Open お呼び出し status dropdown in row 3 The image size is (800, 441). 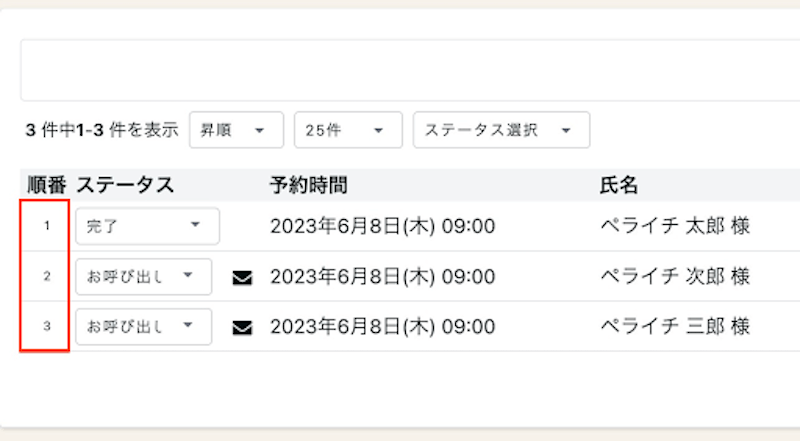pyautogui.click(x=143, y=327)
